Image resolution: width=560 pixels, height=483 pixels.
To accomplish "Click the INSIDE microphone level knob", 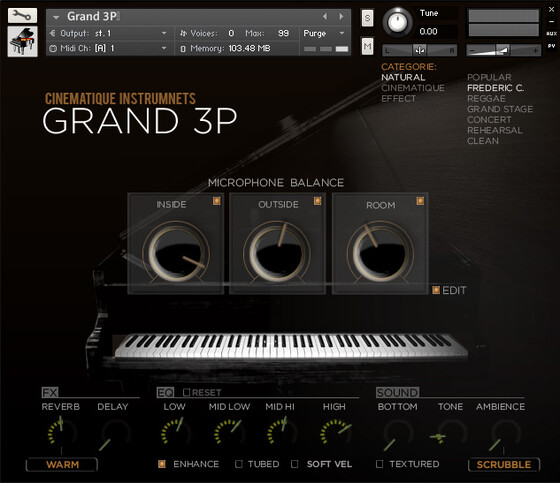I will click(x=176, y=253).
